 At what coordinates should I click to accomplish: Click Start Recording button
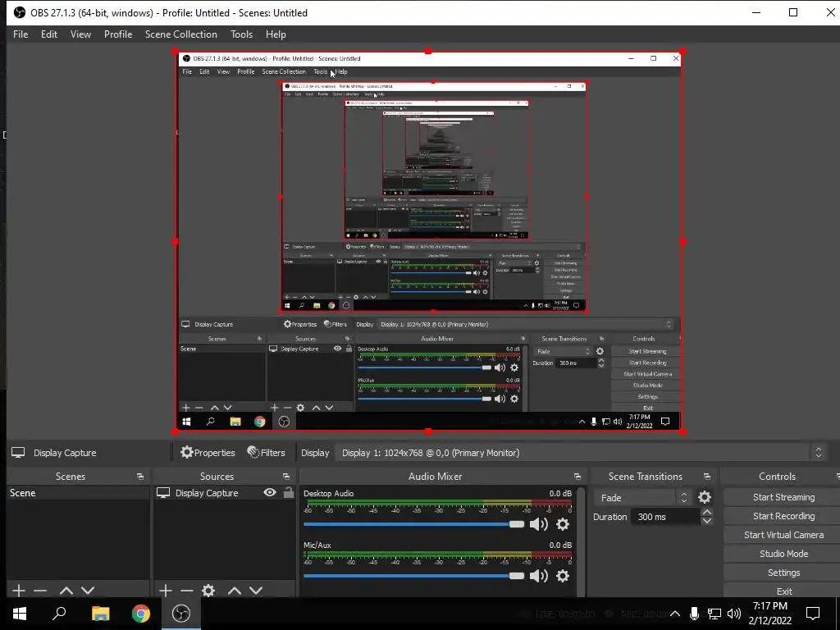pos(783,516)
